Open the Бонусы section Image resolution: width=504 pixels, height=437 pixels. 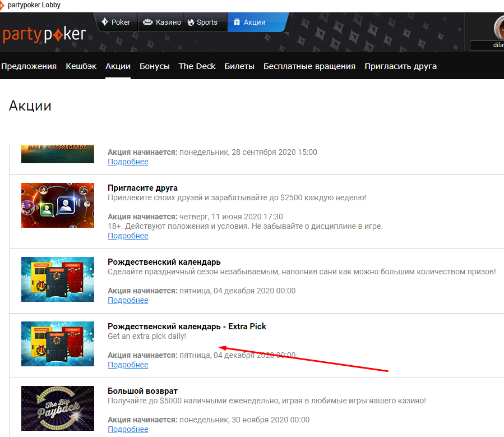click(155, 66)
